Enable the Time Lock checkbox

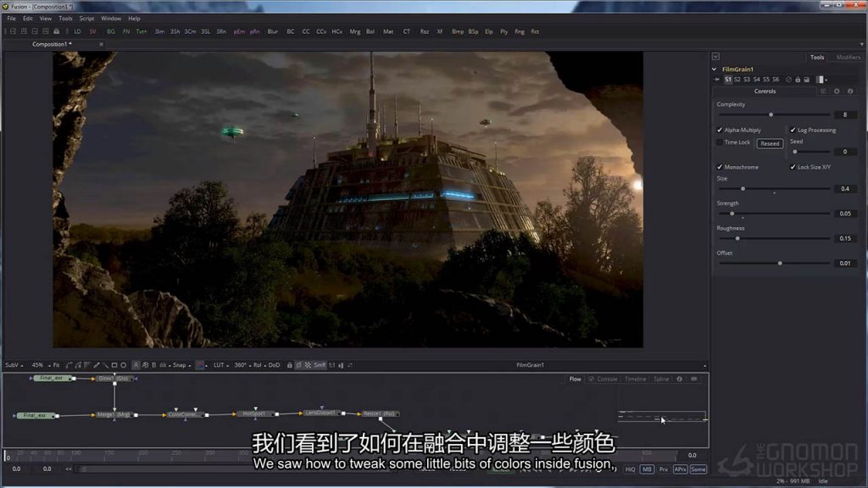(721, 142)
